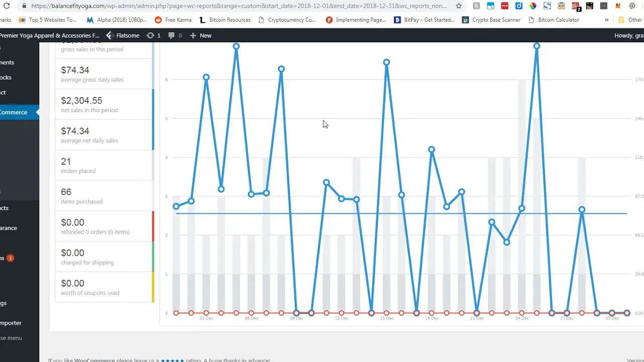Open the red LastPass extension icon

[x=505, y=6]
